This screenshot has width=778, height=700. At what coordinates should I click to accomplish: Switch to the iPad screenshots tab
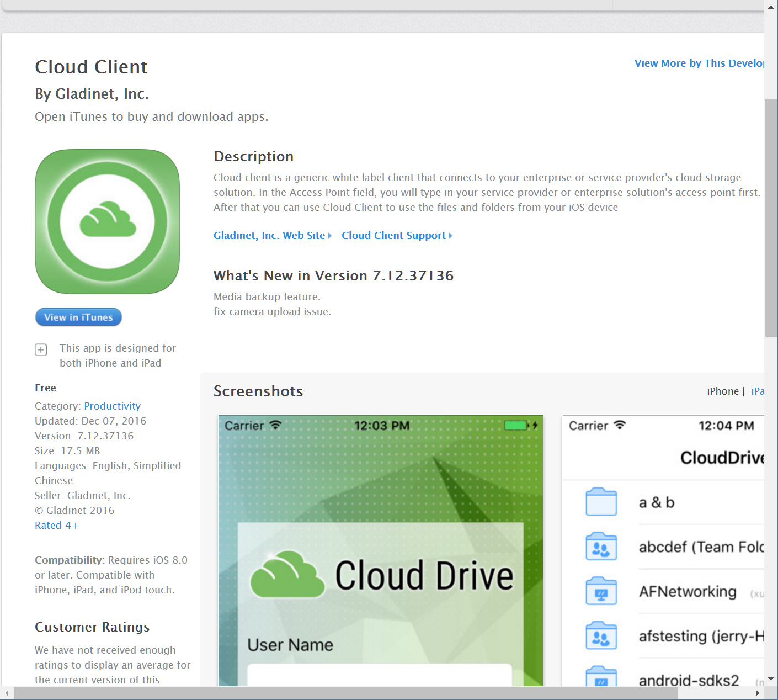click(759, 391)
